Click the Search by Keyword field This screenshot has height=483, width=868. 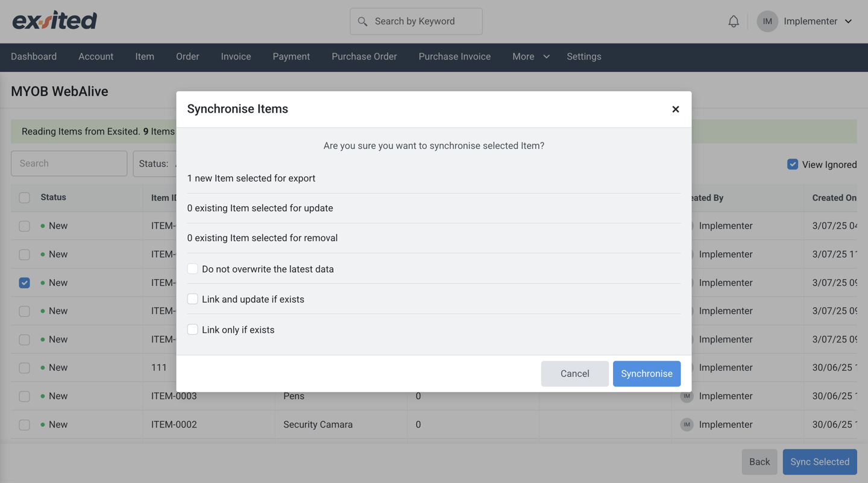click(x=416, y=22)
